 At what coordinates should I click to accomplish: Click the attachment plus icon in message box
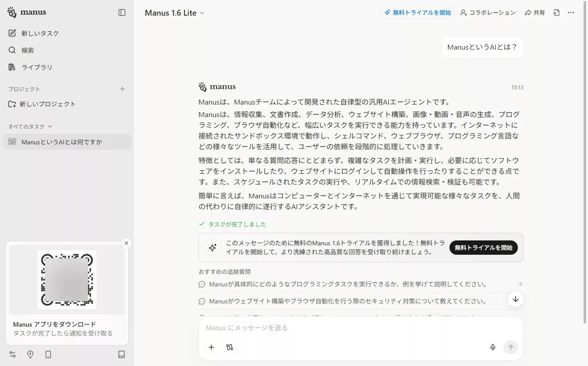click(x=211, y=347)
